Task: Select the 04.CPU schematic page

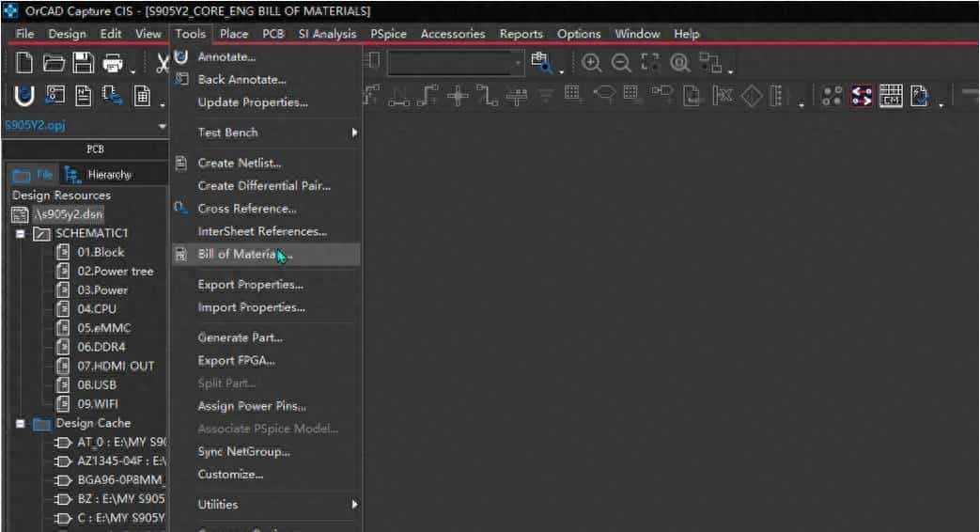Action: pyautogui.click(x=97, y=309)
